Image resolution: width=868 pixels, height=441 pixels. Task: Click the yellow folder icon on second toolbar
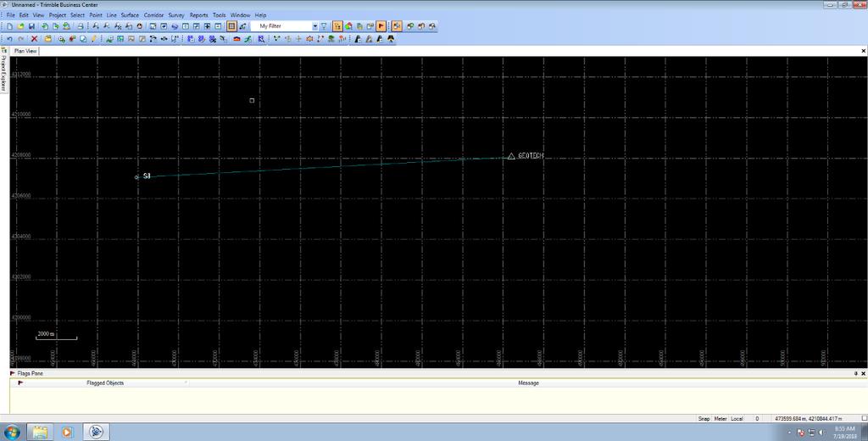pos(48,39)
